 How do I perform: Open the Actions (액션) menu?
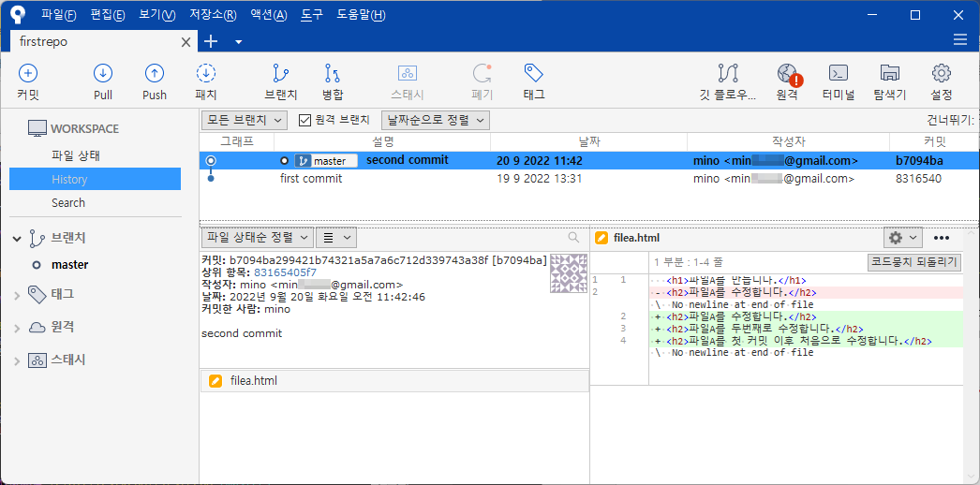268,14
